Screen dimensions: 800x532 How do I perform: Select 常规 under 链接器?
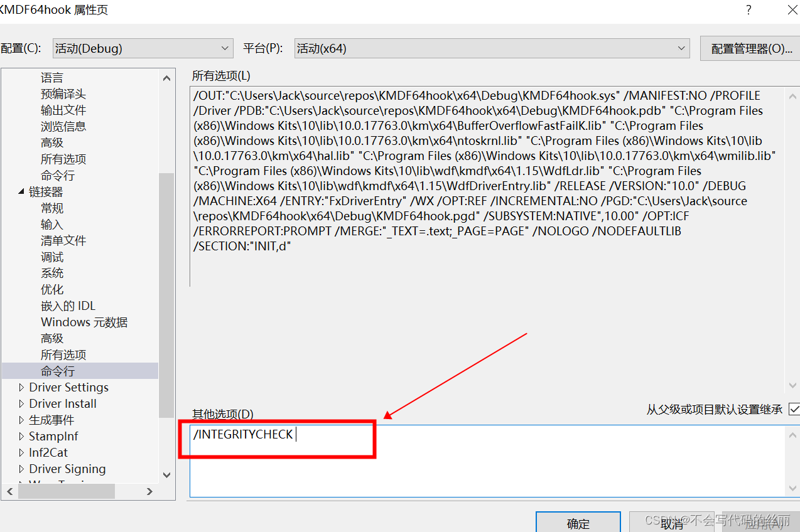52,208
